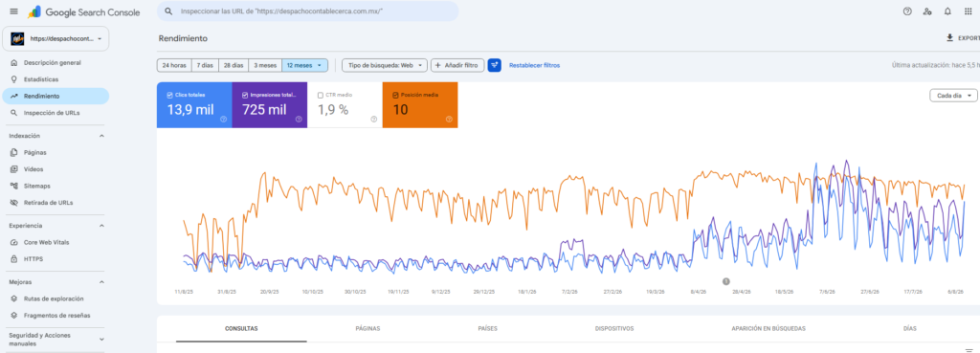Click the Restablecer filtros link

(x=534, y=65)
